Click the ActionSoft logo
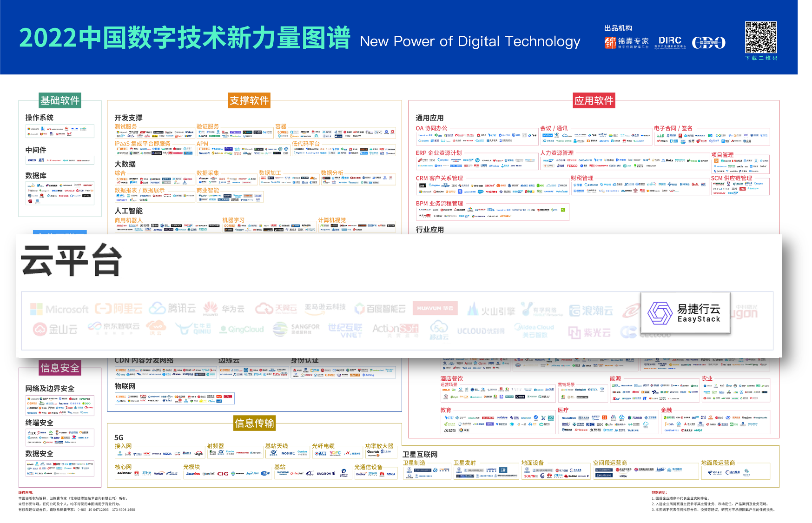 (x=396, y=329)
